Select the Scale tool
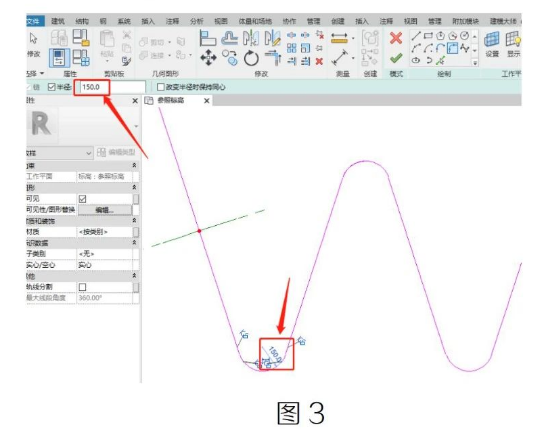 [x=305, y=48]
